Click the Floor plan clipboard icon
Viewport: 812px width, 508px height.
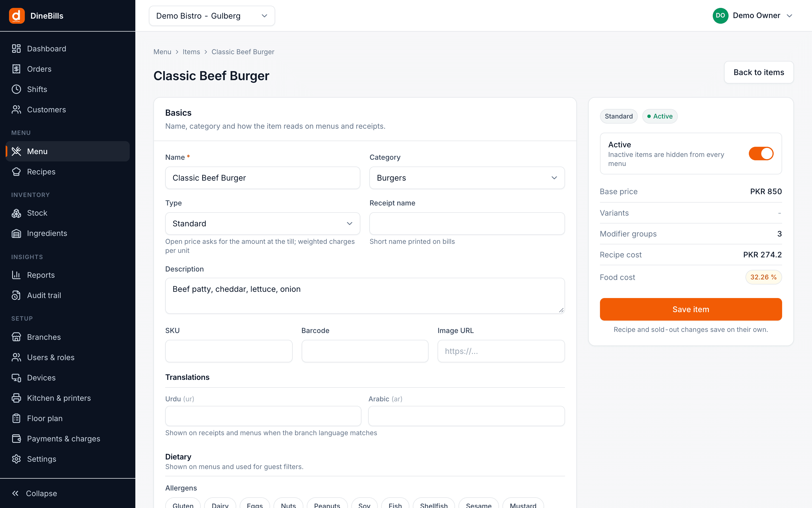tap(16, 418)
